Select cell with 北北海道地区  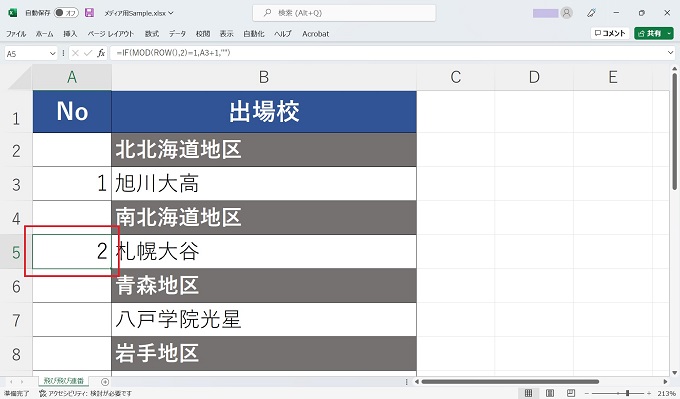click(x=264, y=150)
